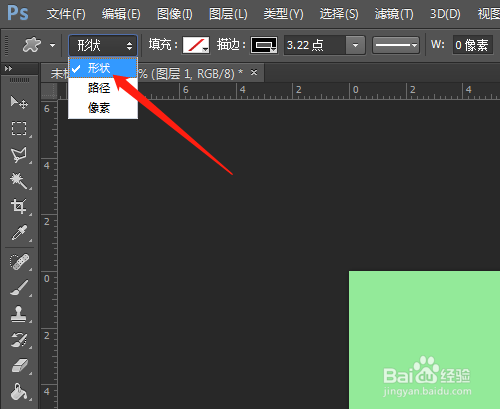Select the Magic Wand tool
This screenshot has width=500, height=409.
(x=19, y=180)
